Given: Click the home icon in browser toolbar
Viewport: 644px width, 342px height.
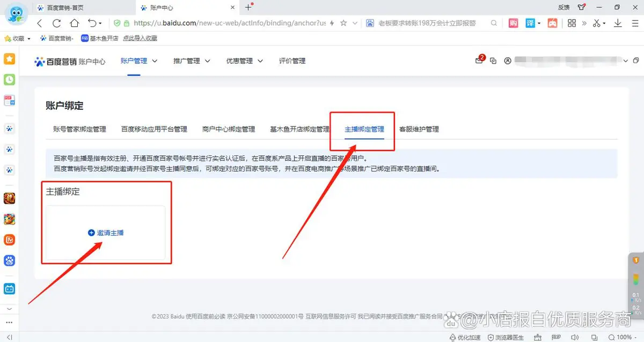Looking at the screenshot, I should [x=74, y=23].
